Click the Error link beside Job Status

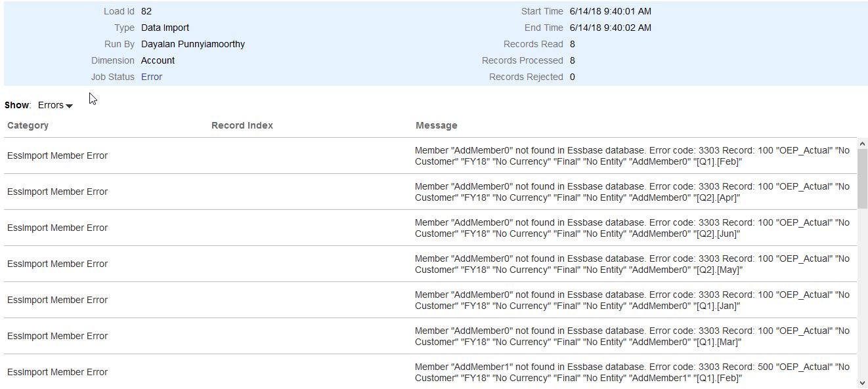click(151, 77)
